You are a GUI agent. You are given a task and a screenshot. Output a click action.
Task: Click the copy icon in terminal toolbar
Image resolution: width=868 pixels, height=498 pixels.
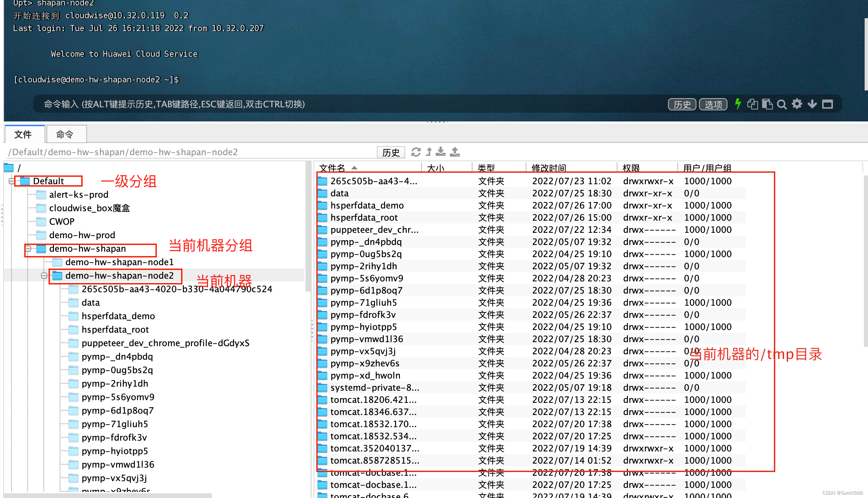[752, 104]
